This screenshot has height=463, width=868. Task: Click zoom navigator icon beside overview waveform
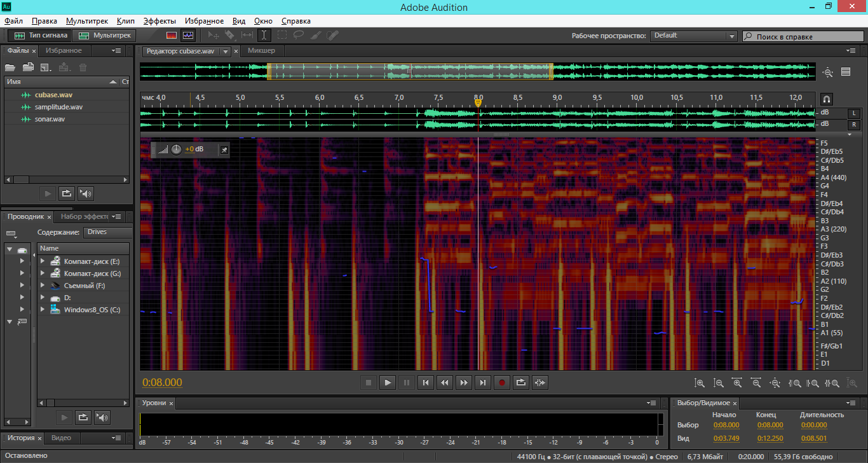point(827,73)
